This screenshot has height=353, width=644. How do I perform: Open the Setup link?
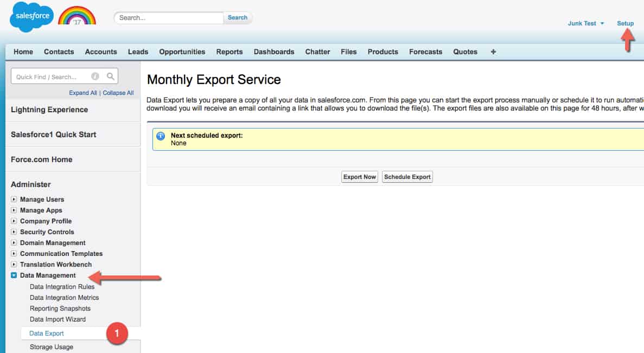(x=625, y=23)
